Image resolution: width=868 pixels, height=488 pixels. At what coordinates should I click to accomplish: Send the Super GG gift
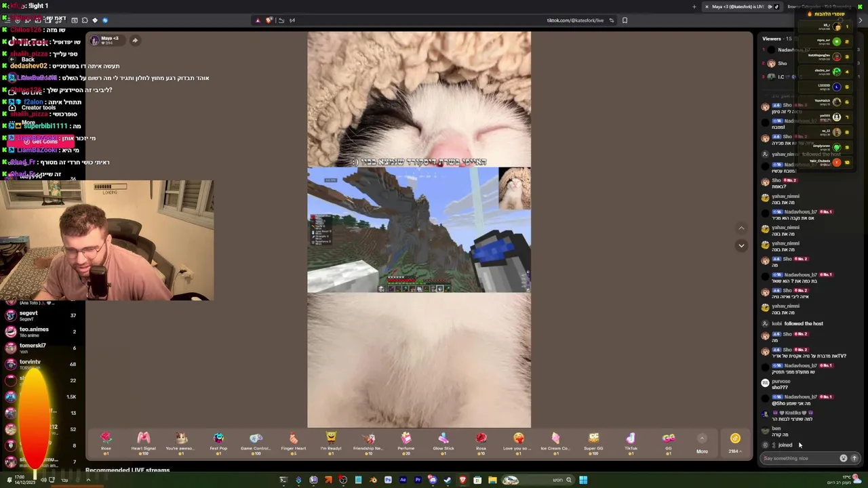(x=593, y=442)
